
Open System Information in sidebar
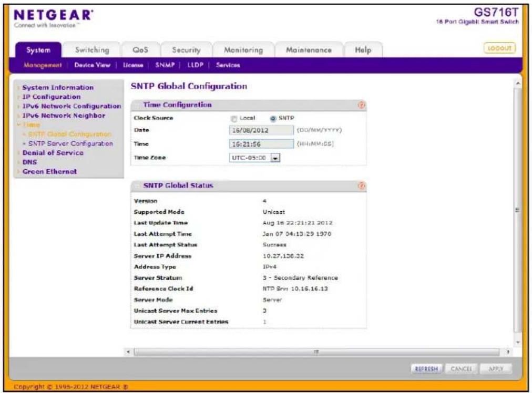point(58,88)
